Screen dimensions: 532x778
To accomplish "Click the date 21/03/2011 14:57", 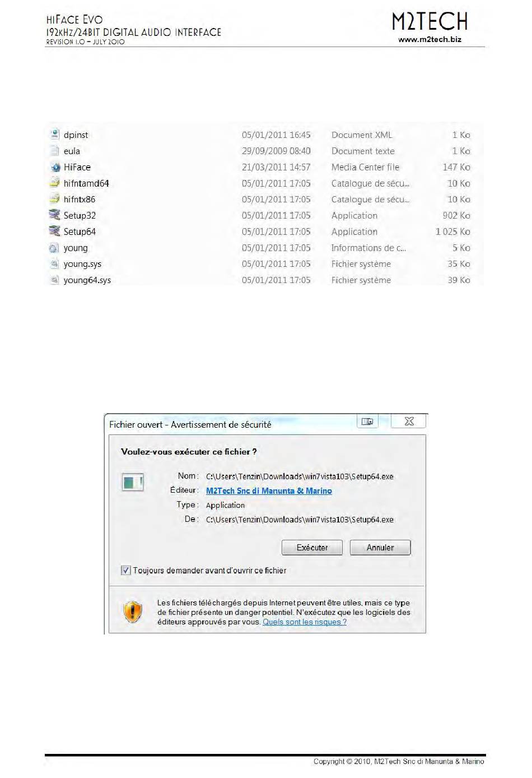I will [x=276, y=167].
